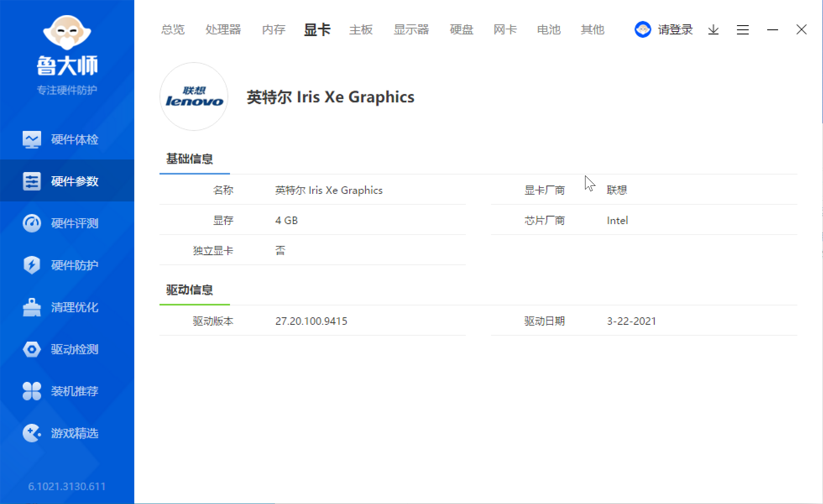The height and width of the screenshot is (504, 823).
Task: Open the hamburger main menu
Action: (743, 29)
